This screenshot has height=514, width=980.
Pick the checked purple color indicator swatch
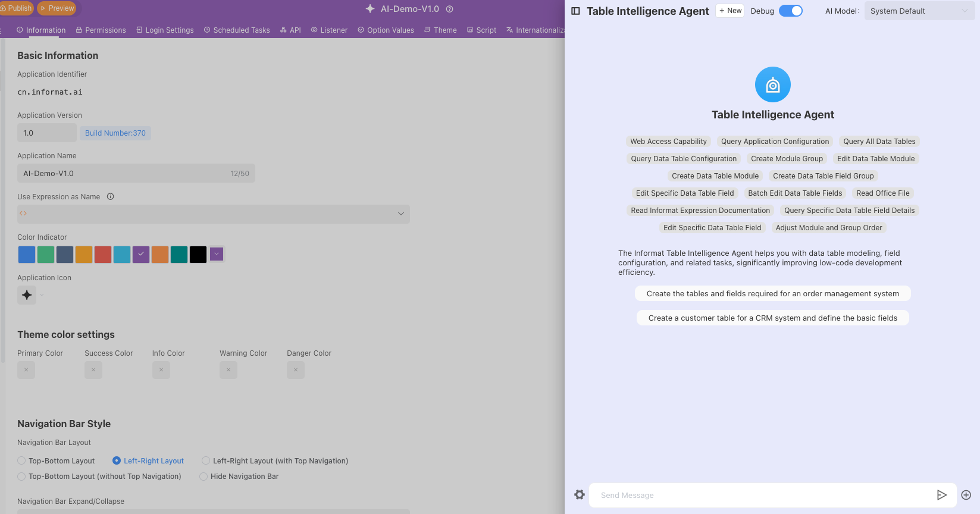pos(141,255)
